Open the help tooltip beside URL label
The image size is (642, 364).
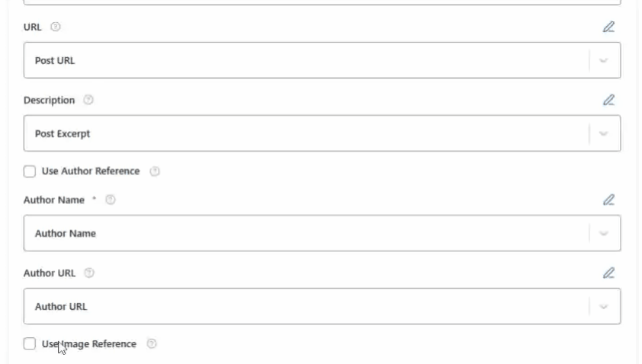[55, 27]
